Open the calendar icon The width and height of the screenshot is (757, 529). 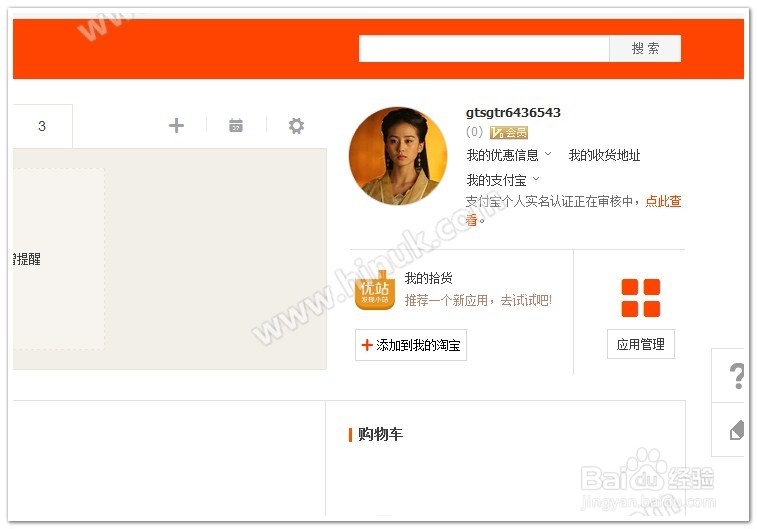[236, 125]
